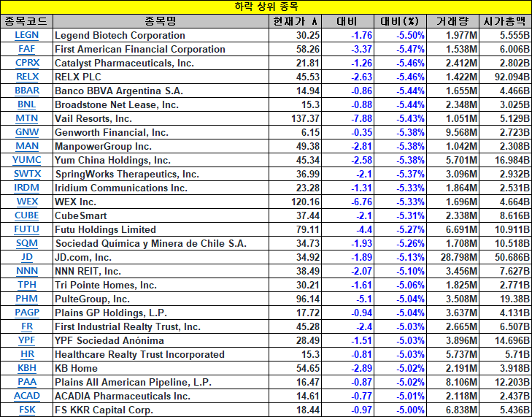532x417 pixels.
Task: Select the Yum China Holdings, Inc. cell
Action: [161, 160]
